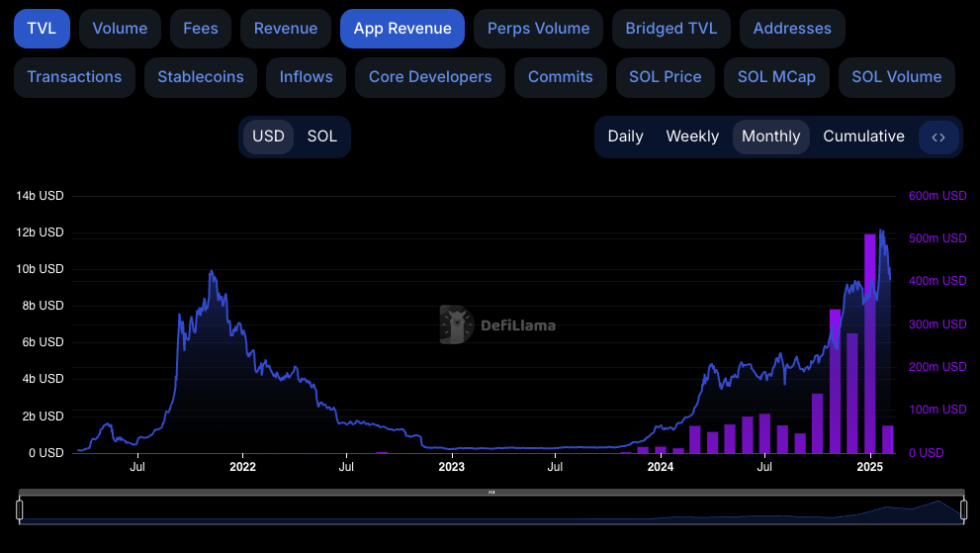Enable Perps Volume metric

538,29
